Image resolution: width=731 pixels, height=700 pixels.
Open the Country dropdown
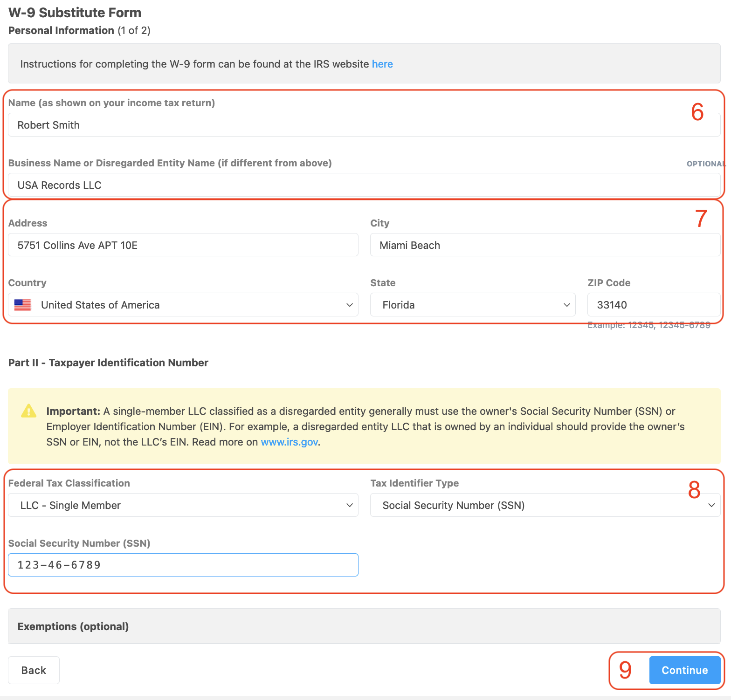pos(183,305)
